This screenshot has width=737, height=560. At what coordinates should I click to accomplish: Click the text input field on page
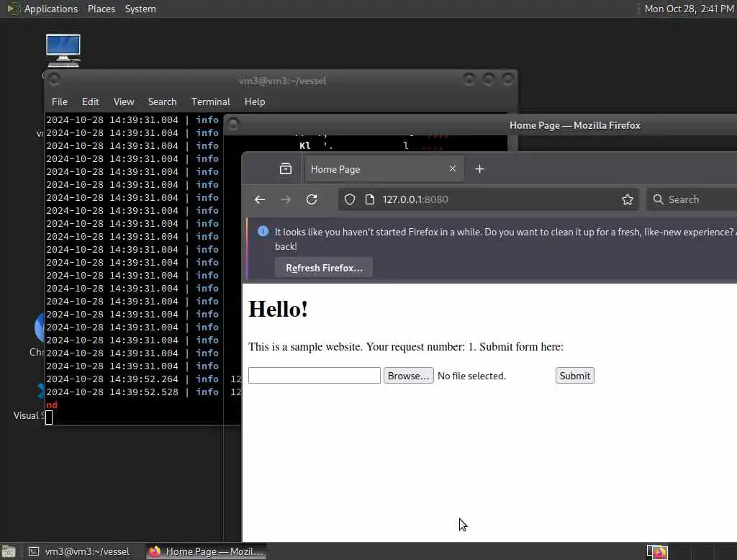[x=315, y=376]
